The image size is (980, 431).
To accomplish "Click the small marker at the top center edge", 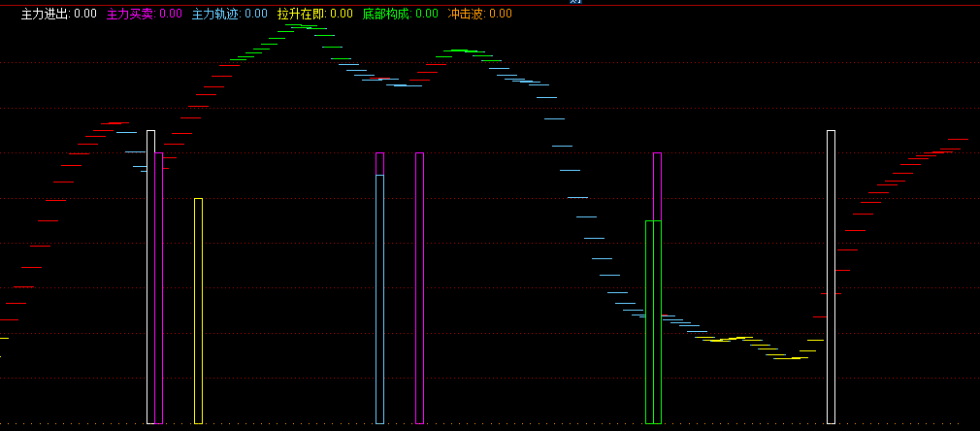I will [x=575, y=2].
